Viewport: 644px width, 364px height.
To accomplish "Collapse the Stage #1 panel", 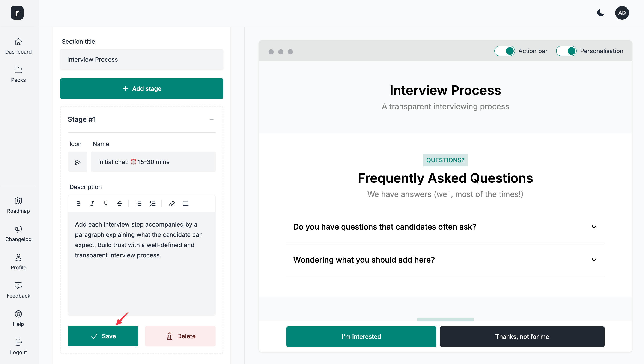I will click(x=212, y=119).
